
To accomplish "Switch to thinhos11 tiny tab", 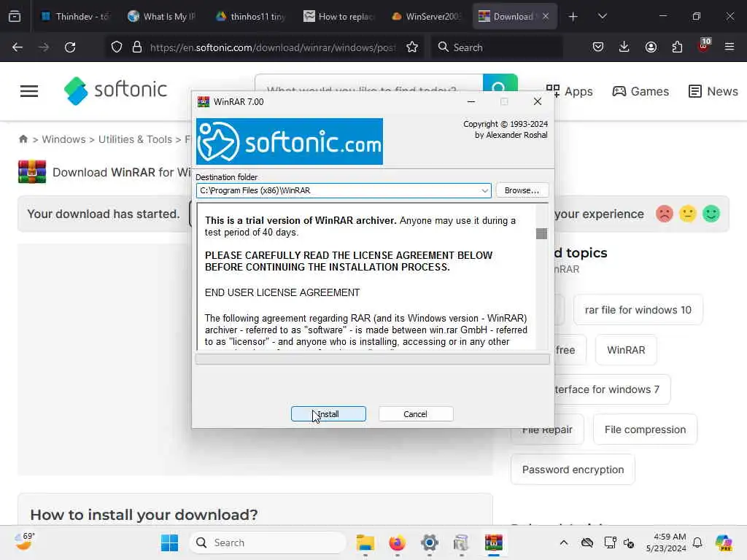I will [x=250, y=16].
